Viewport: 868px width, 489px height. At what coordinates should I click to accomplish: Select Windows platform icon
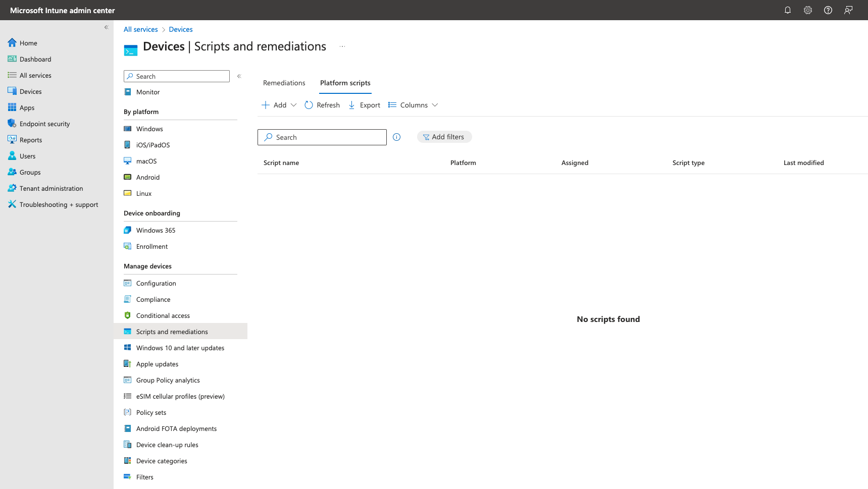pos(128,129)
